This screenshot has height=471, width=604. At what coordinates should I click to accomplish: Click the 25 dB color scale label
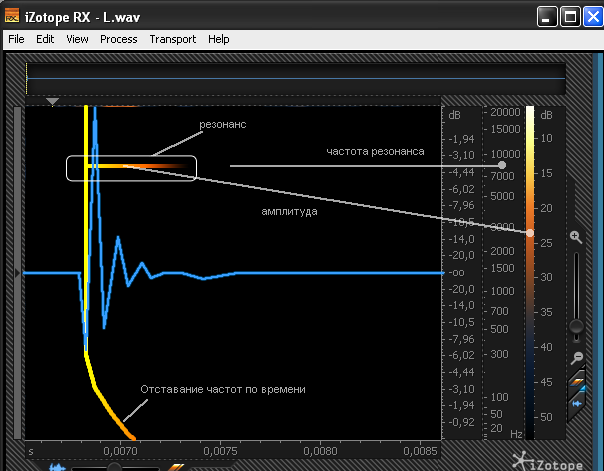coord(546,243)
